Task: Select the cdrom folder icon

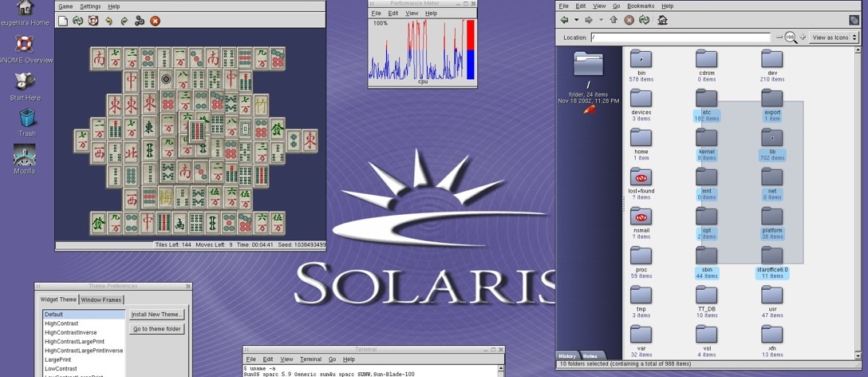Action: 706,59
